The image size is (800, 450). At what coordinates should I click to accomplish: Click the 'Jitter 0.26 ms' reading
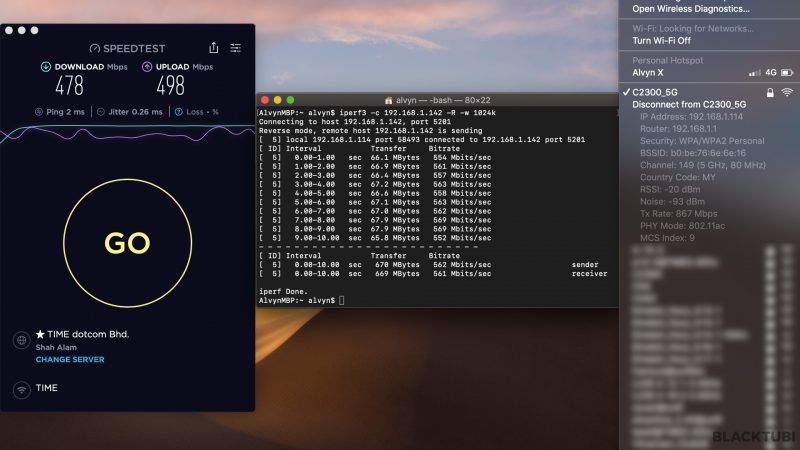pos(135,112)
